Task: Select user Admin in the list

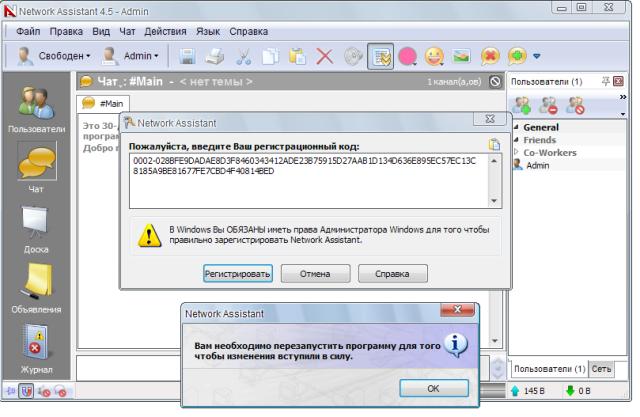Action: pyautogui.click(x=537, y=165)
